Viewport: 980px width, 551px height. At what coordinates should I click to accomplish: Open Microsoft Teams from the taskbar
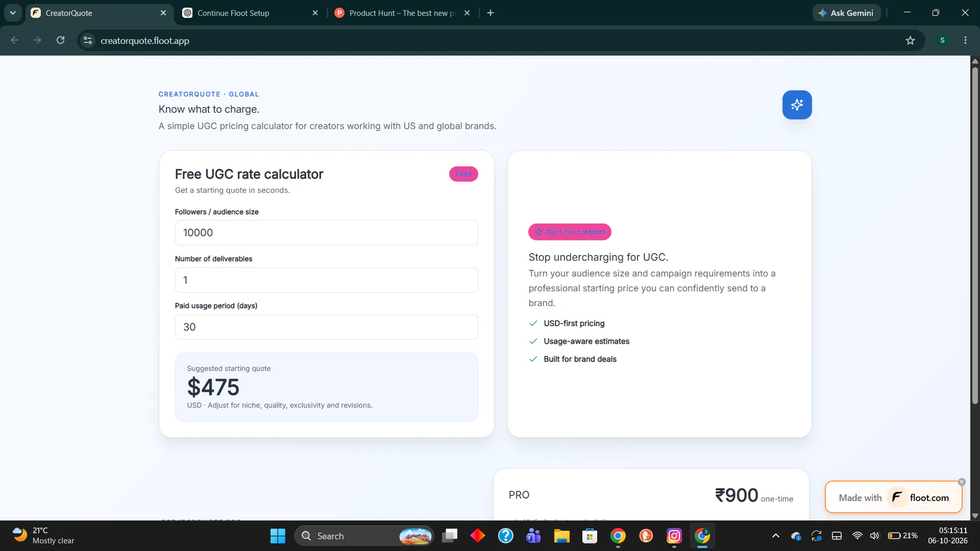tap(533, 536)
